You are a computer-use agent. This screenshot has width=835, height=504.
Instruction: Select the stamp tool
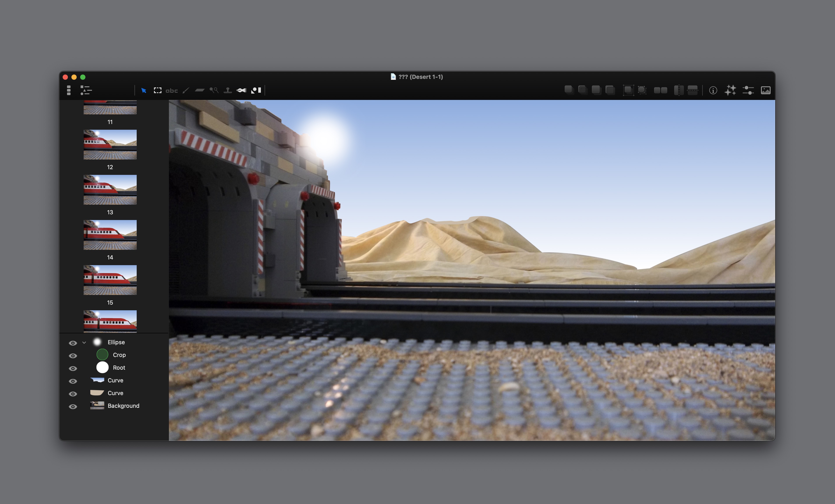point(228,91)
